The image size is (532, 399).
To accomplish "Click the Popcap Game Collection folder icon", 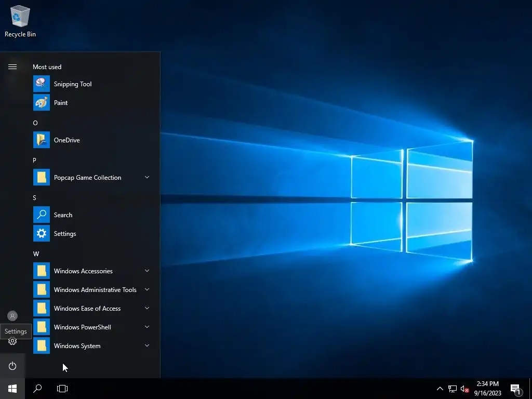I will (x=42, y=177).
